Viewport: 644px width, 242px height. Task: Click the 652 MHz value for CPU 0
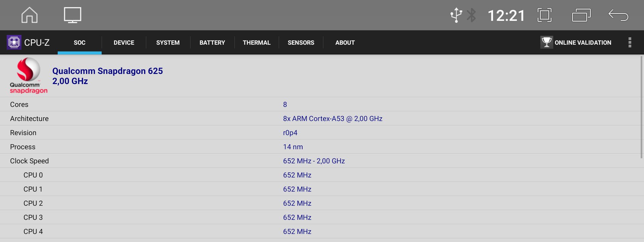point(297,175)
